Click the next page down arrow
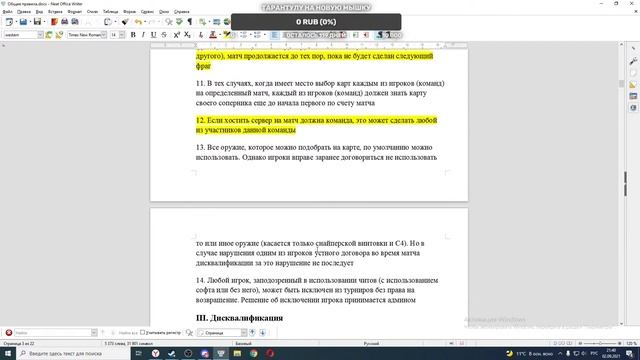The image size is (640, 360). pos(262,333)
